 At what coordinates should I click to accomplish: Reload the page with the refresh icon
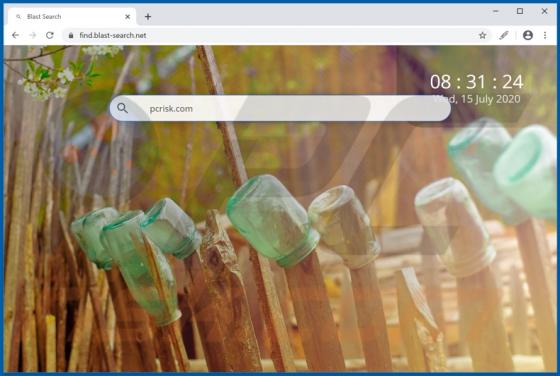tap(50, 35)
